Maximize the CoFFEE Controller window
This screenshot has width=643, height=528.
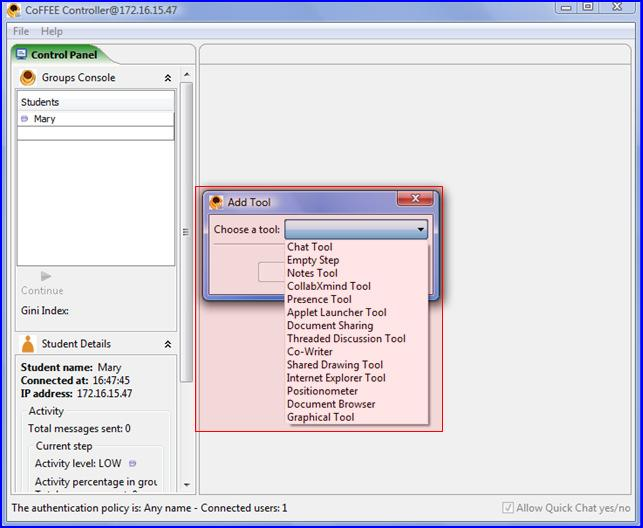point(588,7)
